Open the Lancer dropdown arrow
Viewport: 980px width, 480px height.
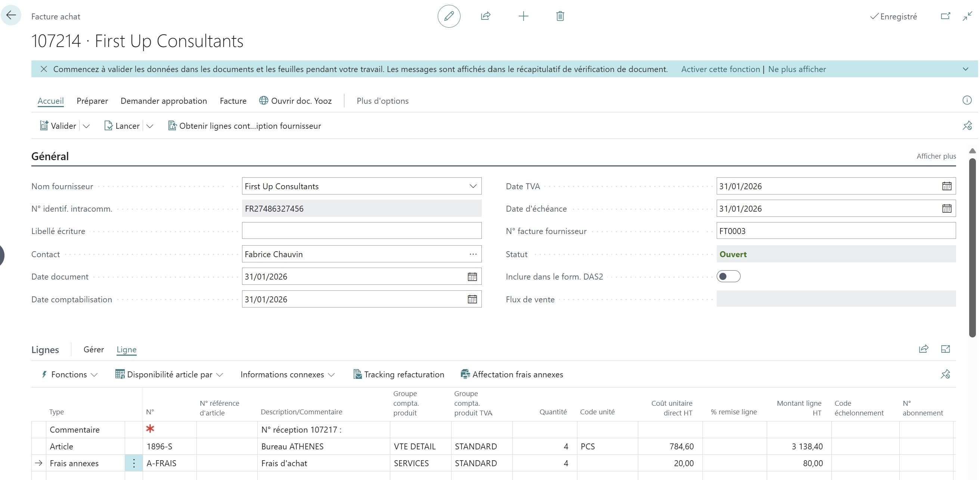[150, 126]
